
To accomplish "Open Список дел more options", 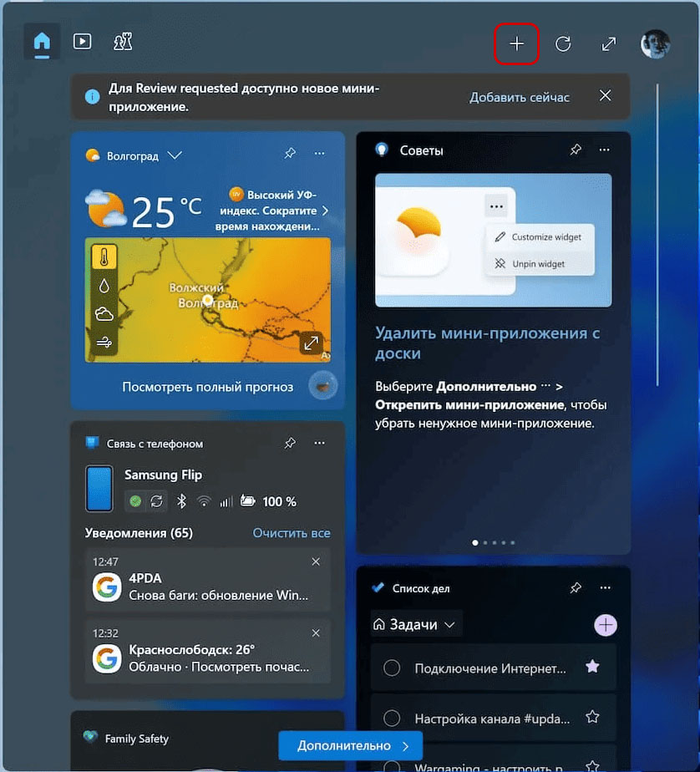I will 605,588.
